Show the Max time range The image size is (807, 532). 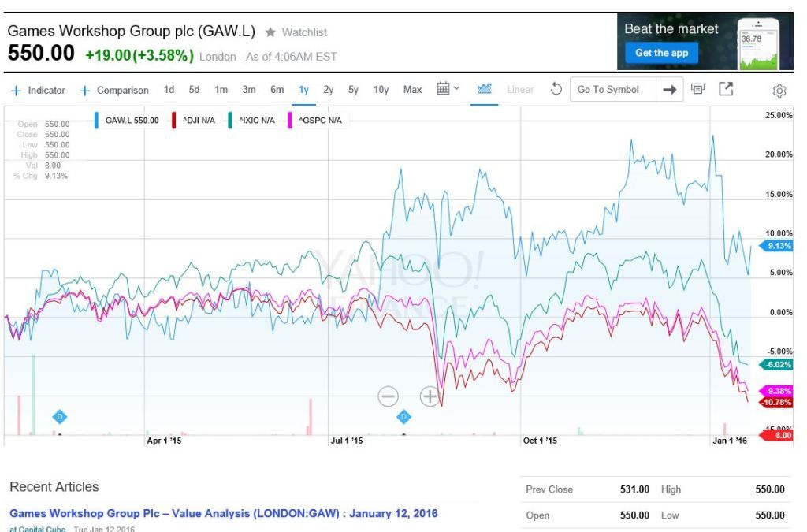tap(412, 90)
